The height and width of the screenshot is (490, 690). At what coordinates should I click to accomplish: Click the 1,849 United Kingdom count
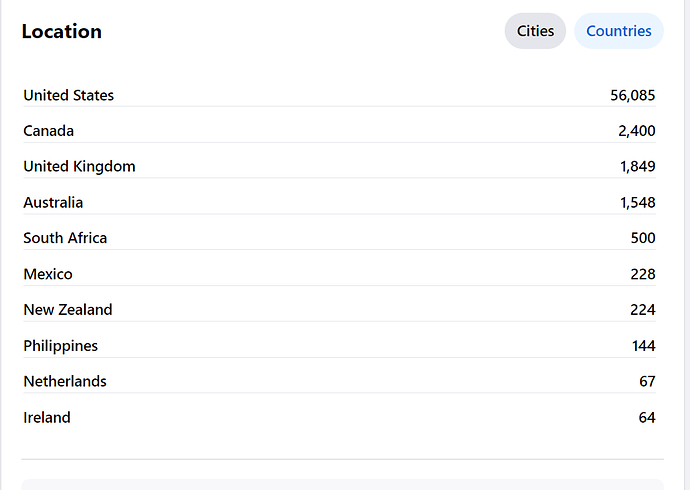[638, 167]
